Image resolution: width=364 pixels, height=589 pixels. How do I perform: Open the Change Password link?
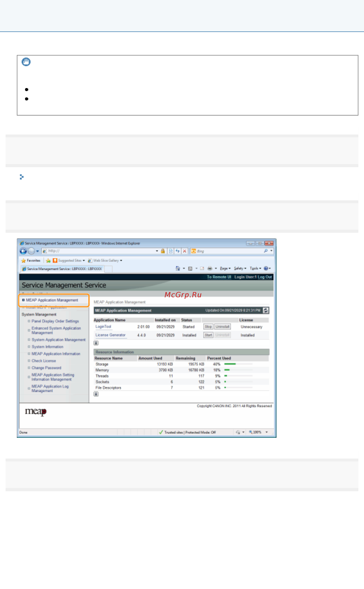46,368
